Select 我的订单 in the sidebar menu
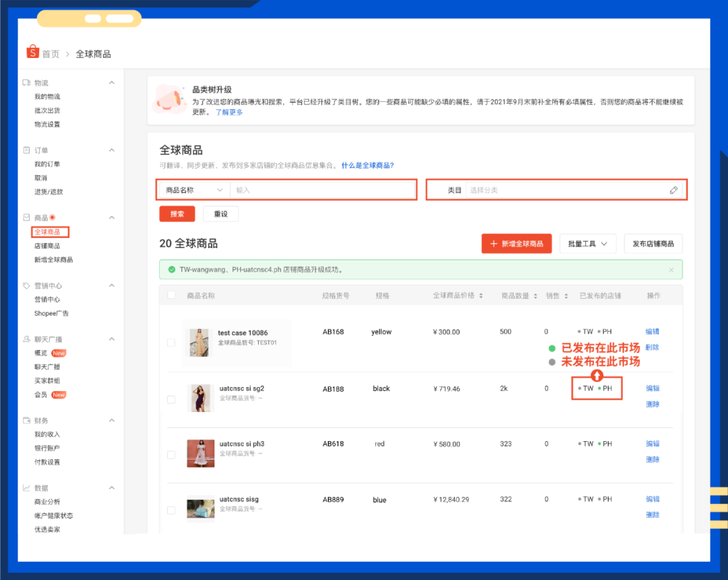 click(47, 163)
